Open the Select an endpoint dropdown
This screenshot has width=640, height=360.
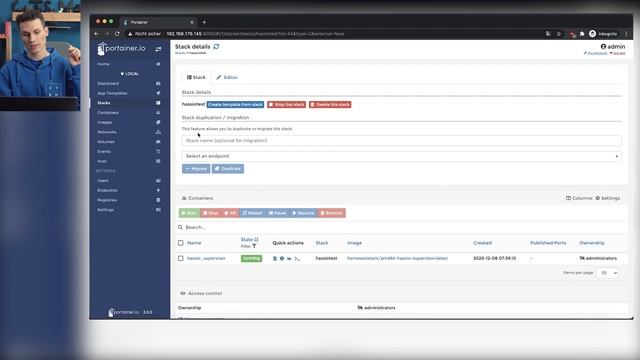coord(402,156)
